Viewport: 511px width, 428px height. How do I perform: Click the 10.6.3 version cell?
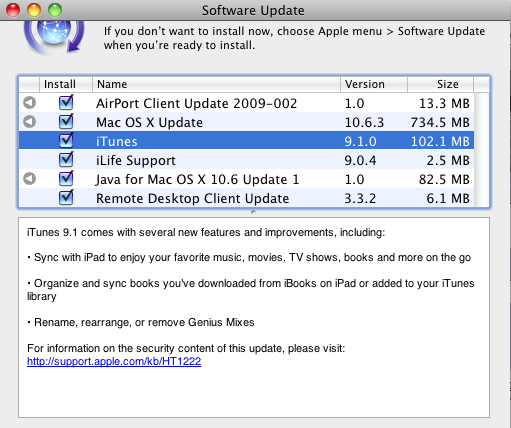364,122
